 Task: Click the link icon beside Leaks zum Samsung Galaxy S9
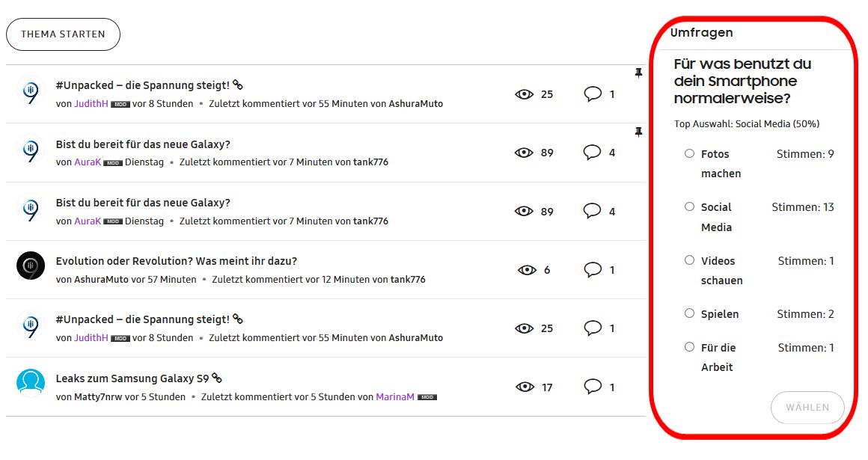[x=217, y=378]
